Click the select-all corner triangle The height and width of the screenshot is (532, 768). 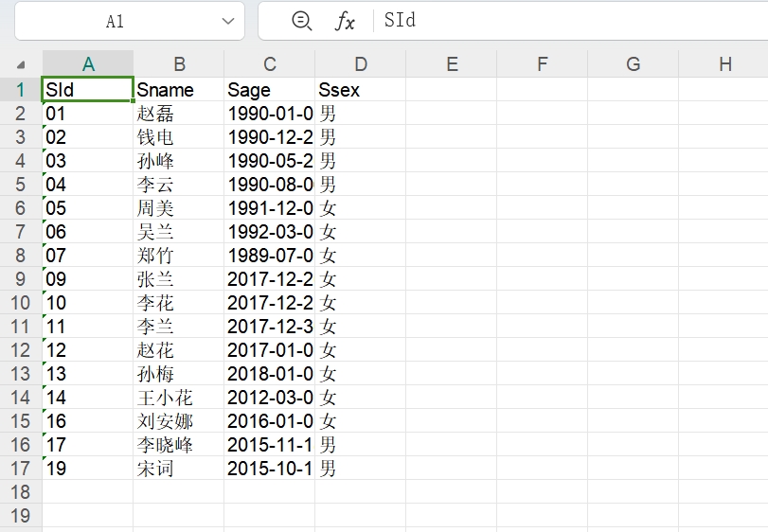point(21,64)
